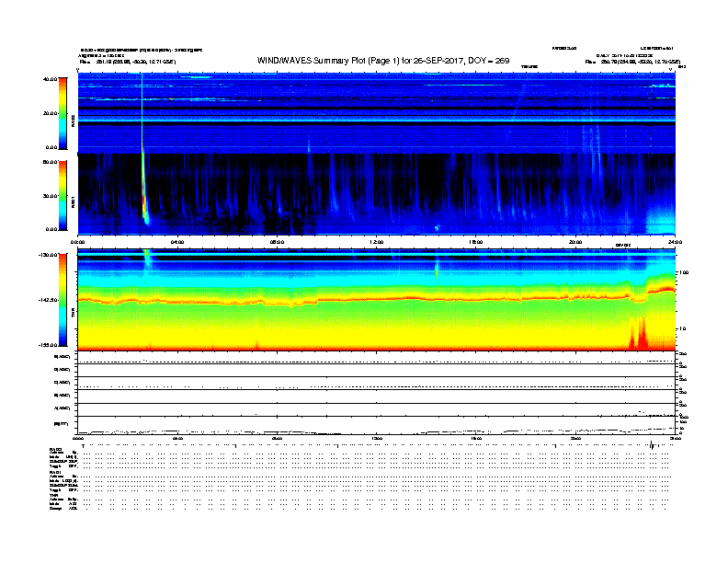Click the -142.50 label on the TNR scale
This screenshot has height=563, width=728.
click(49, 300)
